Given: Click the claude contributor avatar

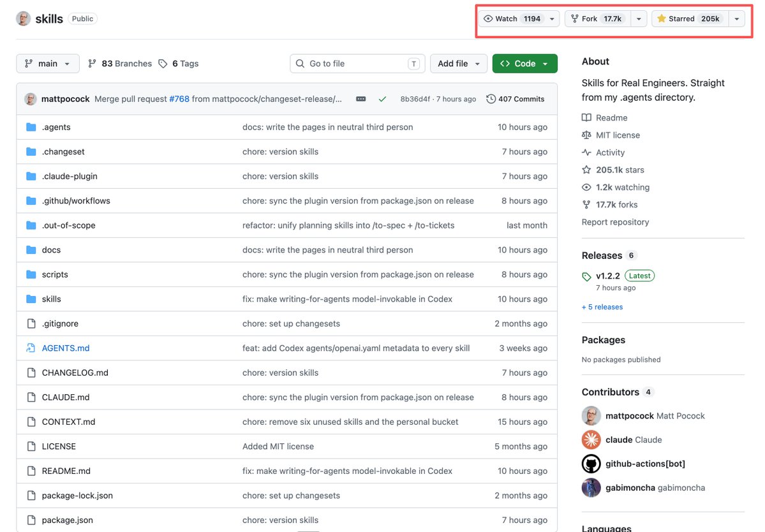Looking at the screenshot, I should pyautogui.click(x=591, y=440).
